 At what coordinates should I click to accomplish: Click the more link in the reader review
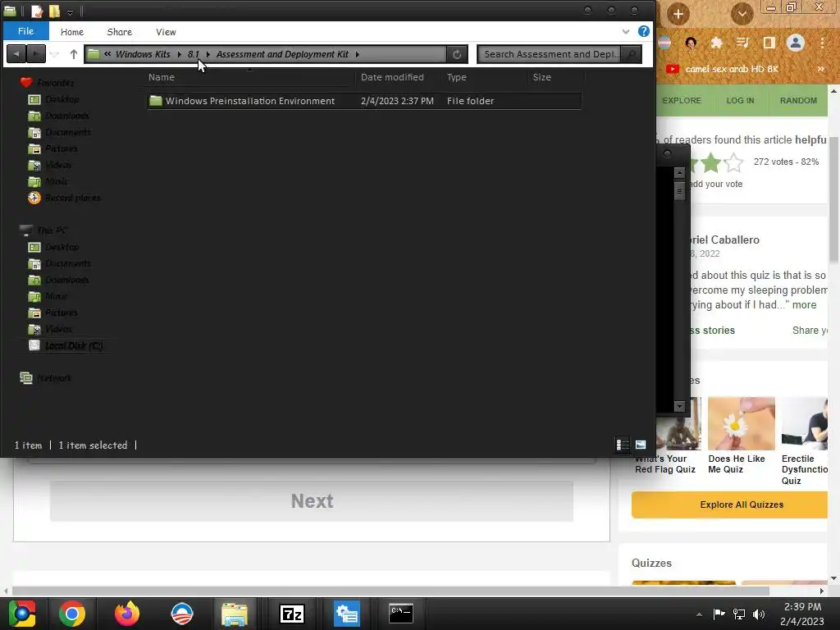click(804, 305)
